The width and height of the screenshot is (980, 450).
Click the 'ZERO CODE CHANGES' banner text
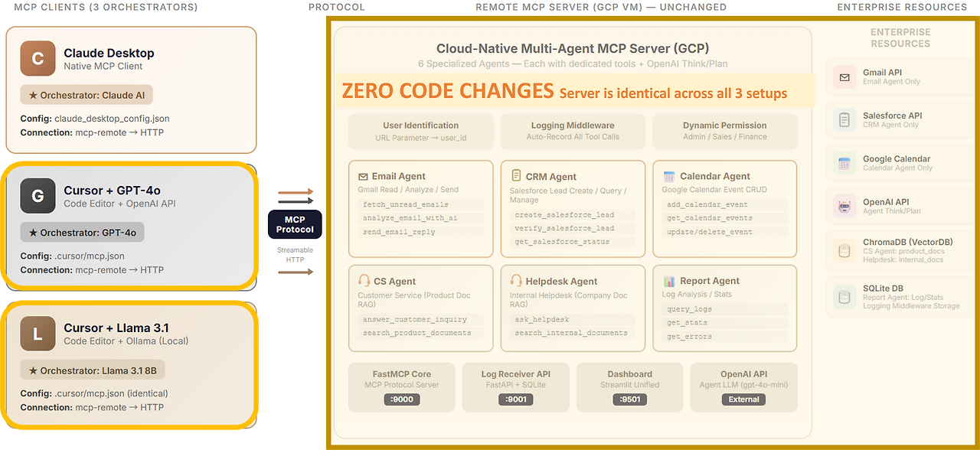[x=448, y=91]
